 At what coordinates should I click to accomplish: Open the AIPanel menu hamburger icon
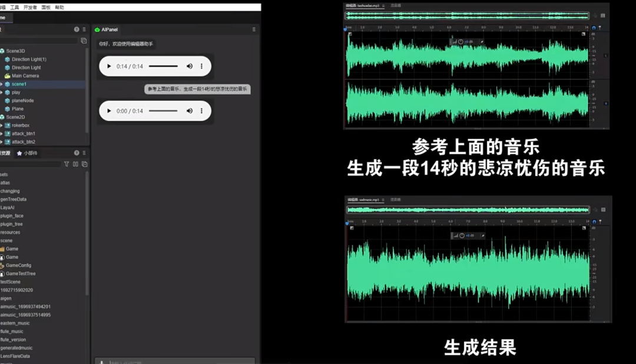point(254,29)
